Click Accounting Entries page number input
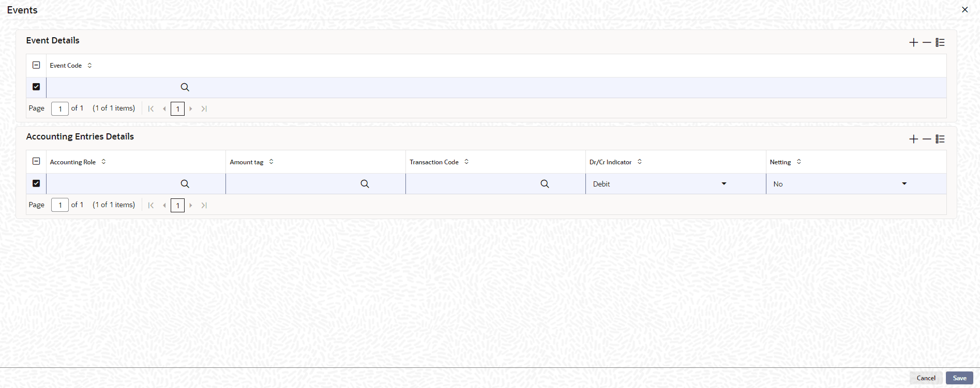Image resolution: width=980 pixels, height=388 pixels. [x=60, y=205]
